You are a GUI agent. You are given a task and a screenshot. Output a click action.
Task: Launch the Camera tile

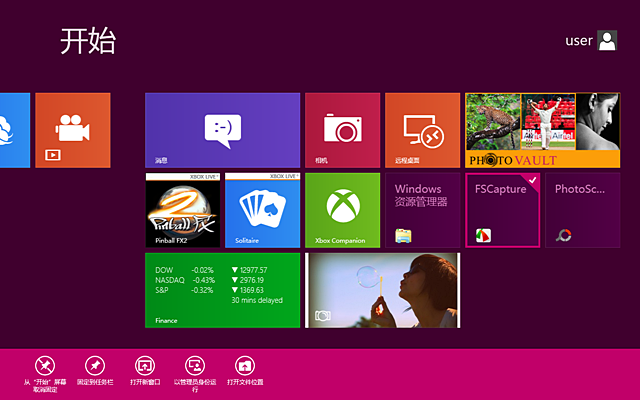[342, 130]
